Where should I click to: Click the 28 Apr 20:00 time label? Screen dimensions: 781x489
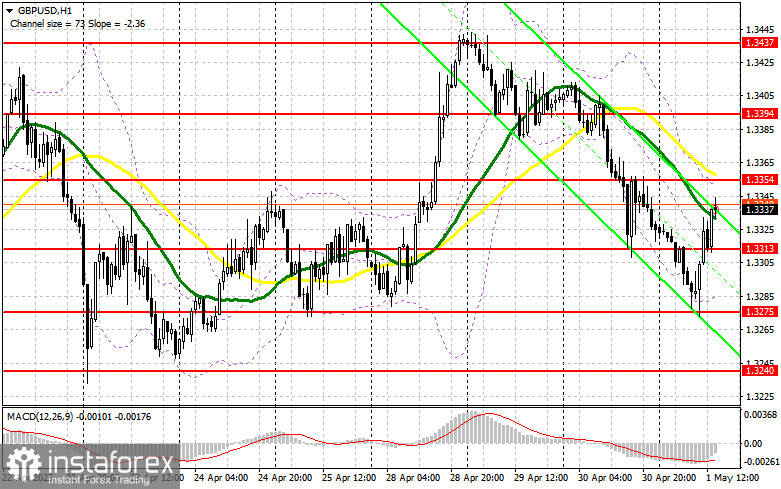[477, 478]
